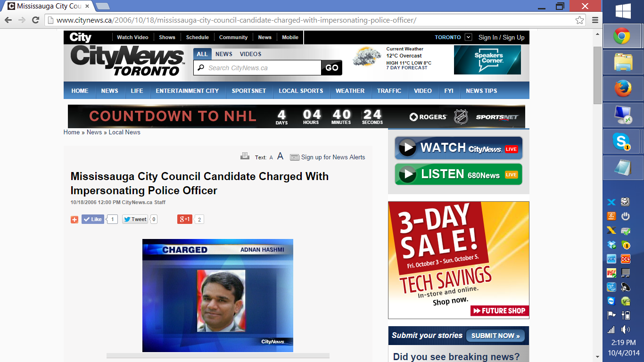Click the CC3 tray icon
This screenshot has width=644, height=362.
pos(611,259)
